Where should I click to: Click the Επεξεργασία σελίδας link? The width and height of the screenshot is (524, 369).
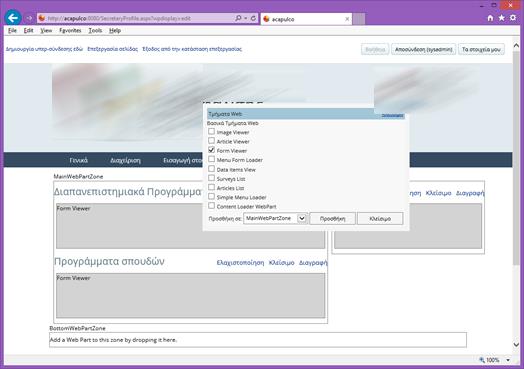pos(113,49)
